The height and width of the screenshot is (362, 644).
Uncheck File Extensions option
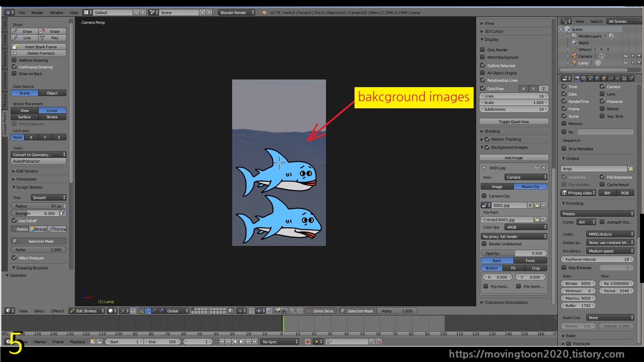pyautogui.click(x=602, y=177)
